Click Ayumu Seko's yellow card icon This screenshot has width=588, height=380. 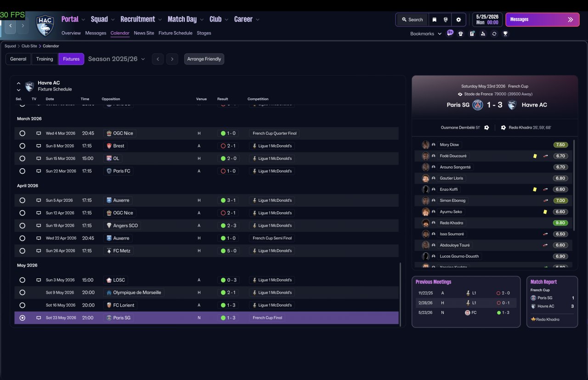(x=545, y=212)
